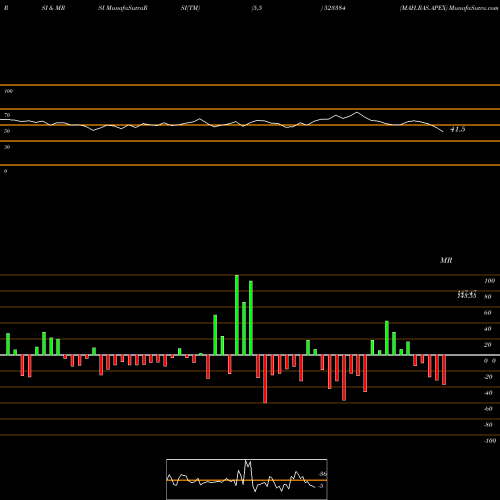The image size is (500, 500).
Task: Click the tallest green MR bar
Action: pos(237,315)
